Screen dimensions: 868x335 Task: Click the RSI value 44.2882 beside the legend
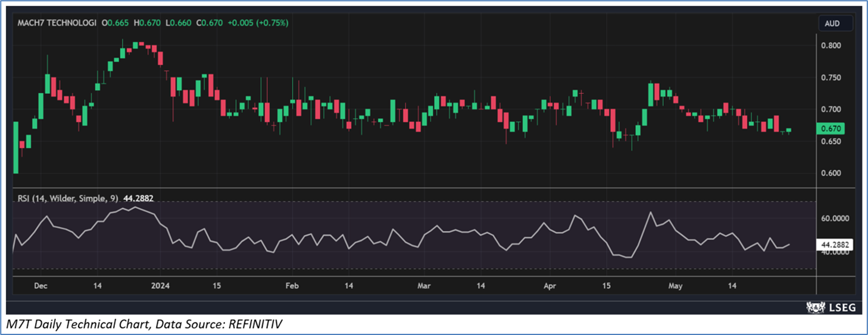point(139,198)
